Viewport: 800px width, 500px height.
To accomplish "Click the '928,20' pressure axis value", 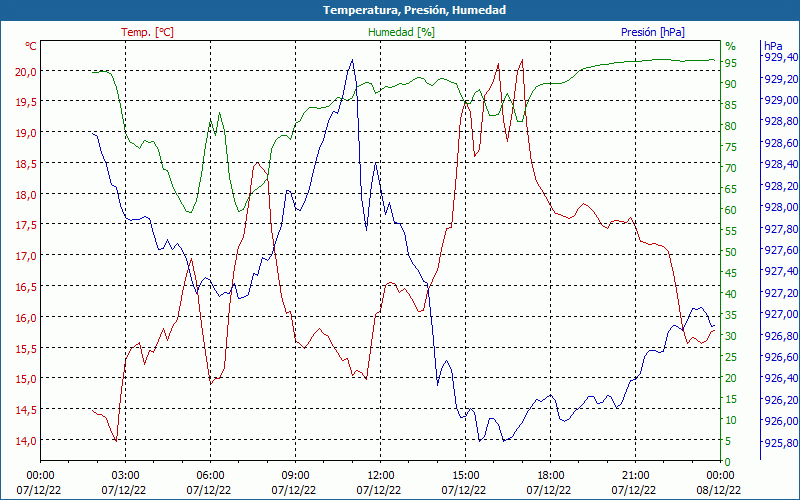I will [779, 186].
